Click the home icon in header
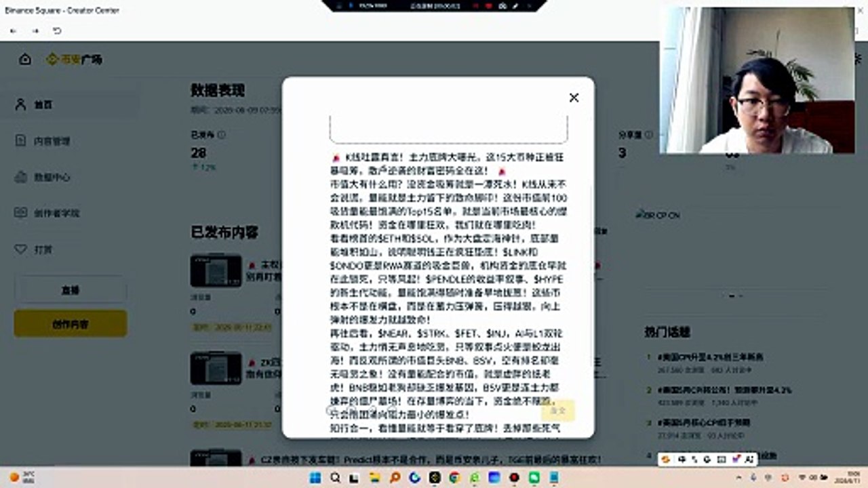The width and height of the screenshot is (868, 488). [25, 60]
